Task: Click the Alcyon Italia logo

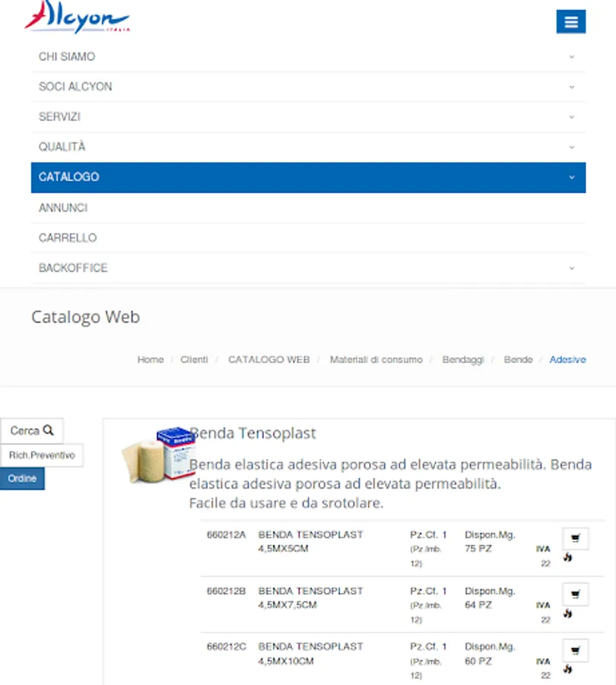Action: tap(78, 17)
